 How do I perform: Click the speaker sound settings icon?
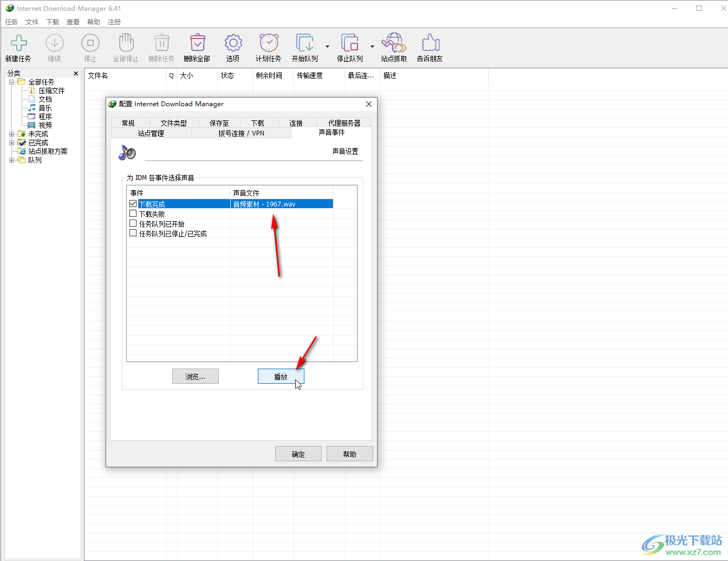tap(127, 152)
